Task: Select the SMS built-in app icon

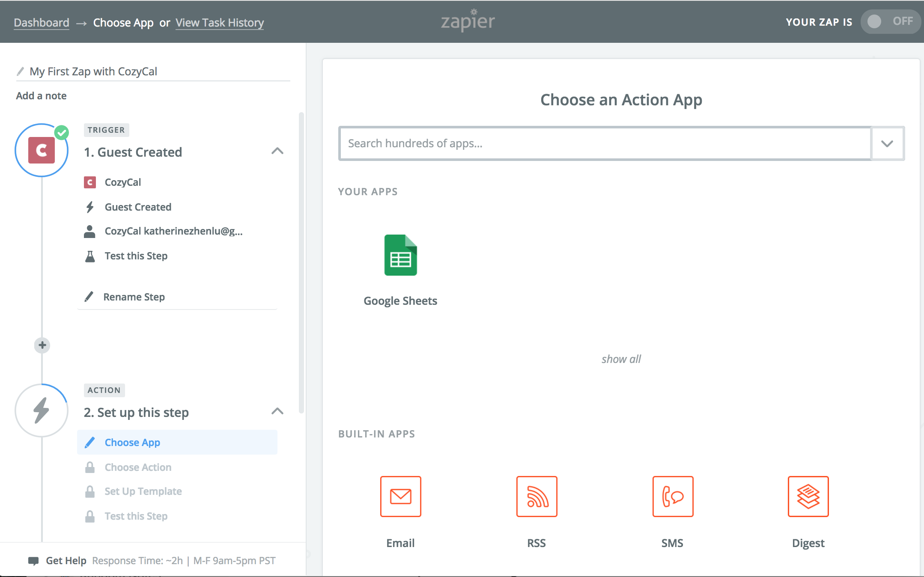Action: click(x=672, y=497)
